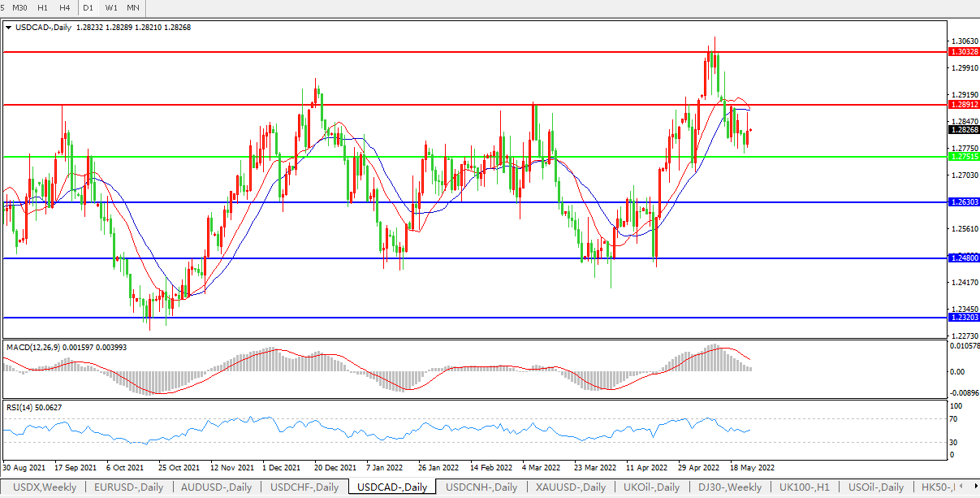Switch timeframe to M30

tap(19, 7)
